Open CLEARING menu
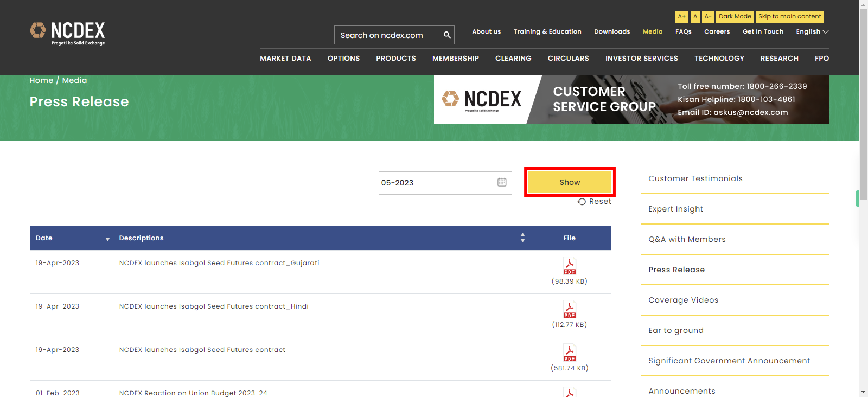This screenshot has width=868, height=397. (x=513, y=58)
